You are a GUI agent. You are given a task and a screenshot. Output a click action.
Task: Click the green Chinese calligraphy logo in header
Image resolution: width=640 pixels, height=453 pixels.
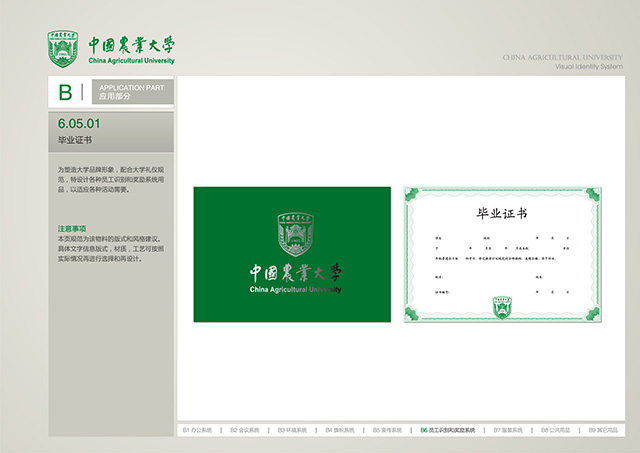131,45
